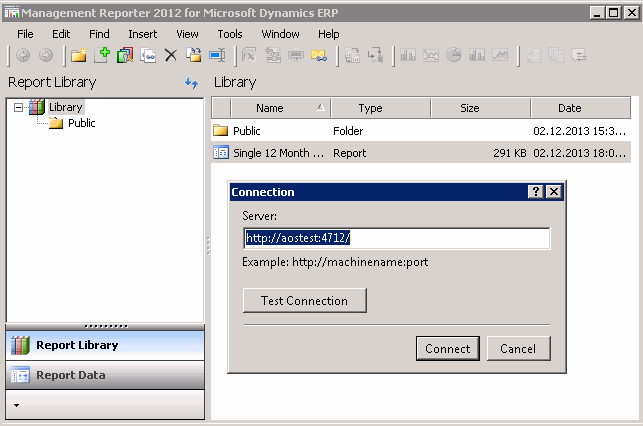
Task: Sort by the Name column header
Action: (x=281, y=108)
